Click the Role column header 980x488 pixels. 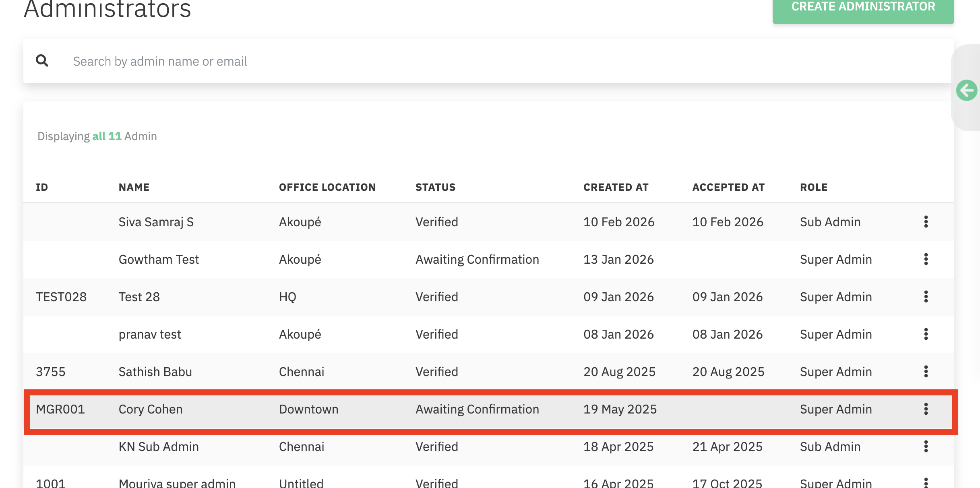point(813,187)
